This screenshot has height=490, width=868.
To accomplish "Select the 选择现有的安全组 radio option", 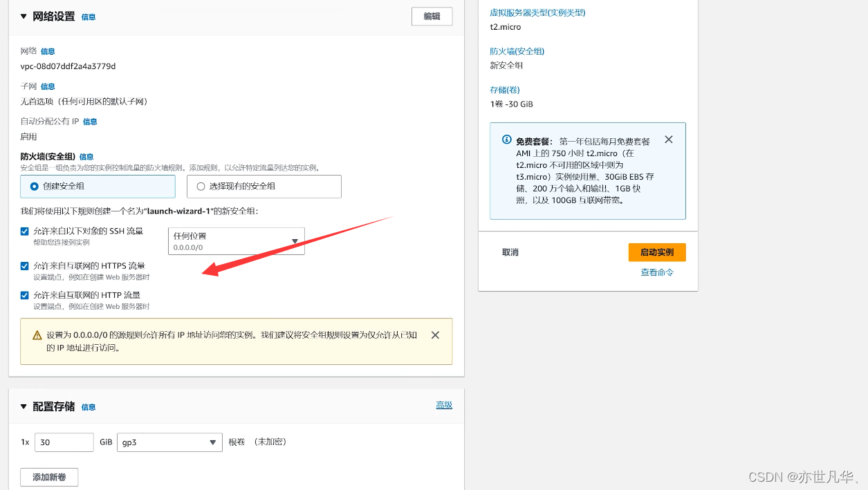I will (264, 187).
